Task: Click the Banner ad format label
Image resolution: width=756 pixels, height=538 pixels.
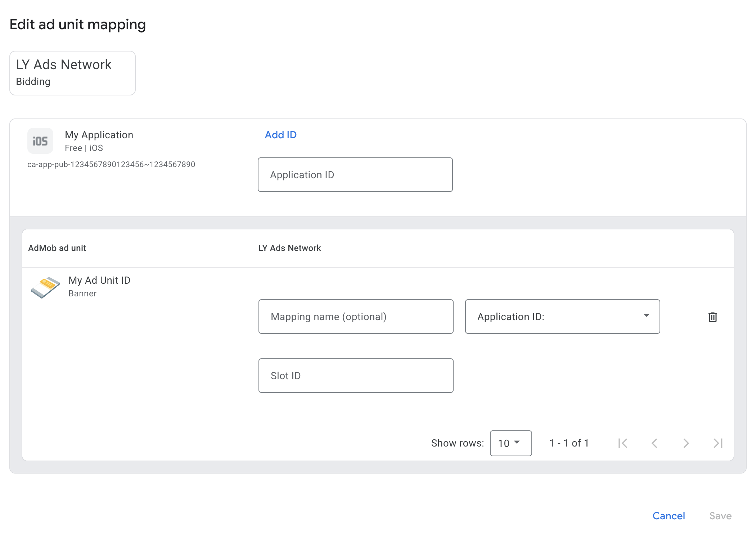Action: point(82,293)
